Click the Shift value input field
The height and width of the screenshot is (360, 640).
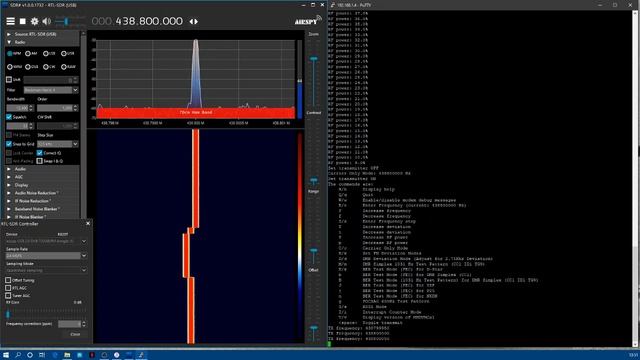(x=50, y=80)
